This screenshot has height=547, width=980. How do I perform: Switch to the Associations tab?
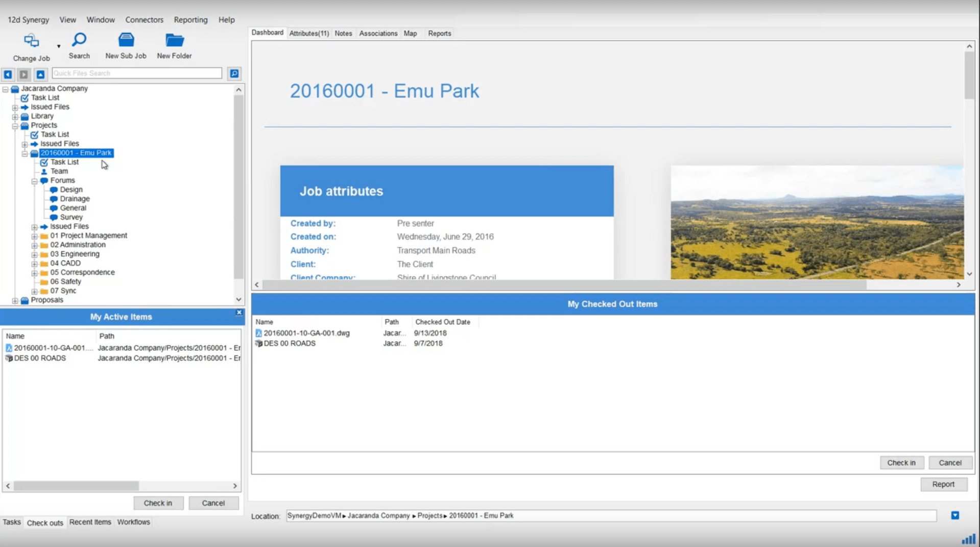pos(378,33)
